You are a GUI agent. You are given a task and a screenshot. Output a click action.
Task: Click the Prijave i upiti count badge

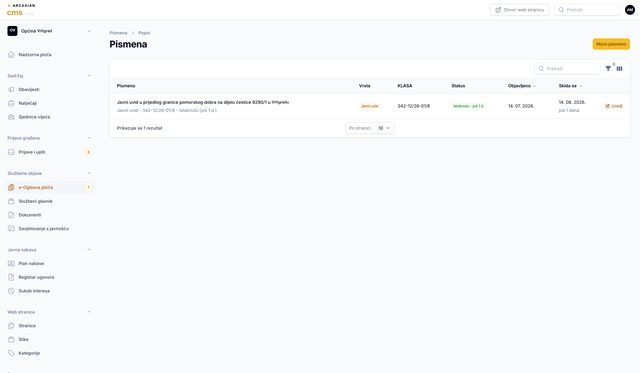click(x=89, y=152)
